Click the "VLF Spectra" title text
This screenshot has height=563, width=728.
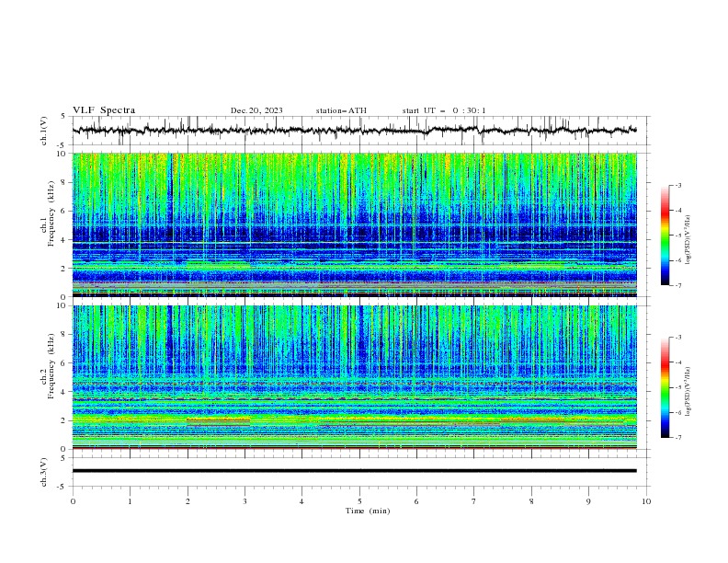(x=104, y=110)
